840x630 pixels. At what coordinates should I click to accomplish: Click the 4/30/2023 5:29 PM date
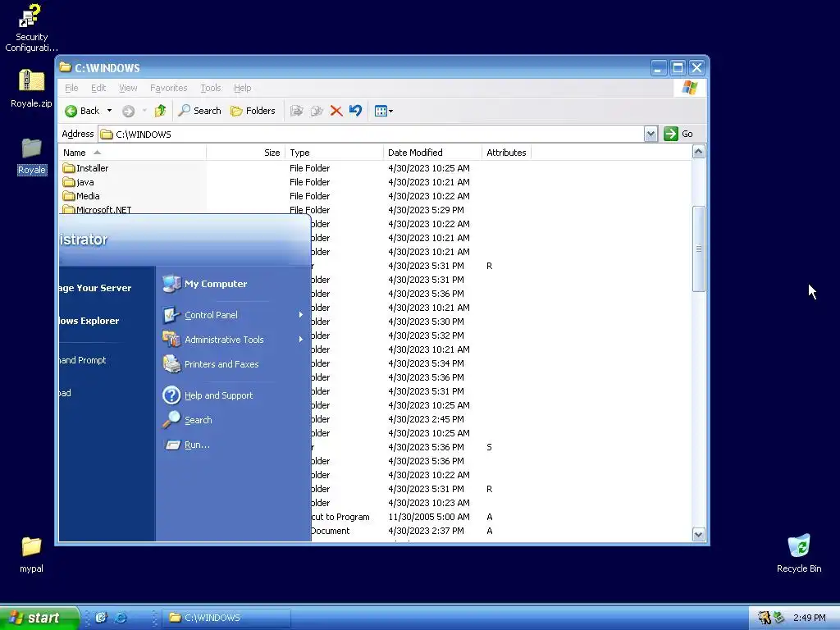tap(426, 210)
